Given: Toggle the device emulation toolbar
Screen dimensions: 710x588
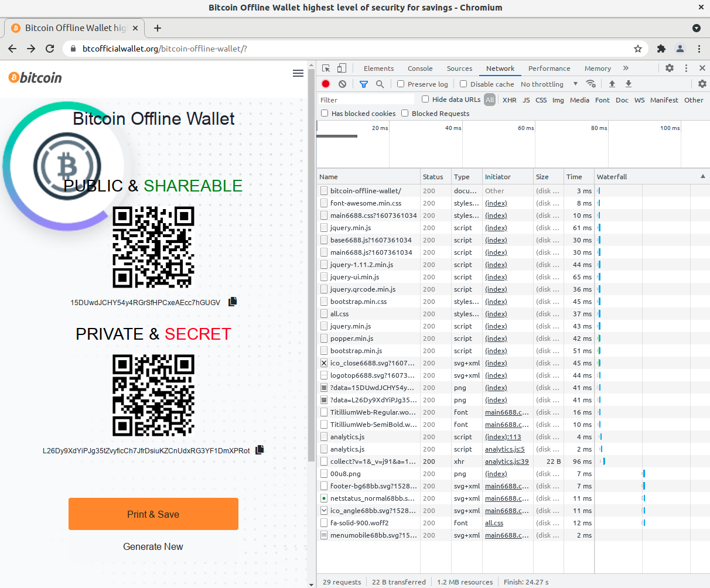Looking at the screenshot, I should coord(342,67).
